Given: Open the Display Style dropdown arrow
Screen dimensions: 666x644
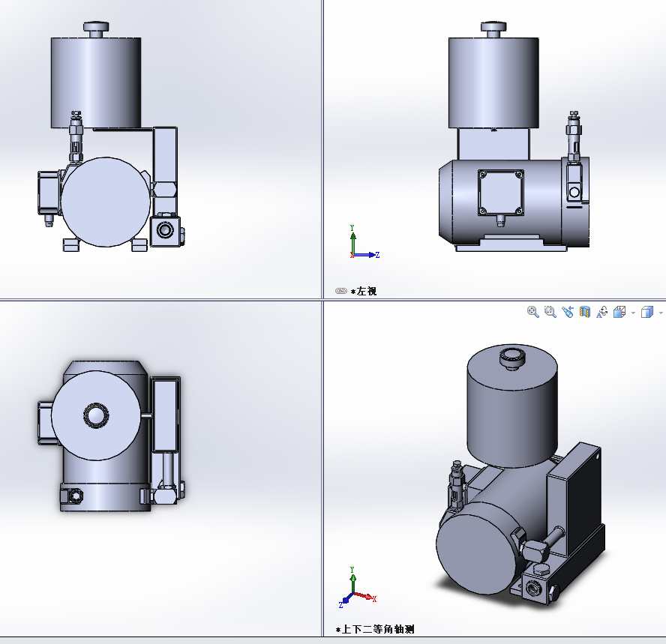Looking at the screenshot, I should pyautogui.click(x=661, y=313).
